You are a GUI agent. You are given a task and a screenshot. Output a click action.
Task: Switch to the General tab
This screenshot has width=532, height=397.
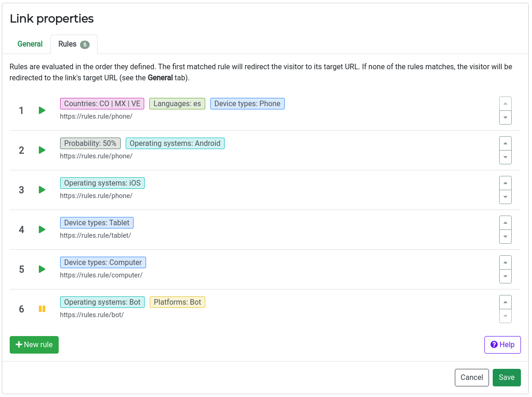[30, 44]
